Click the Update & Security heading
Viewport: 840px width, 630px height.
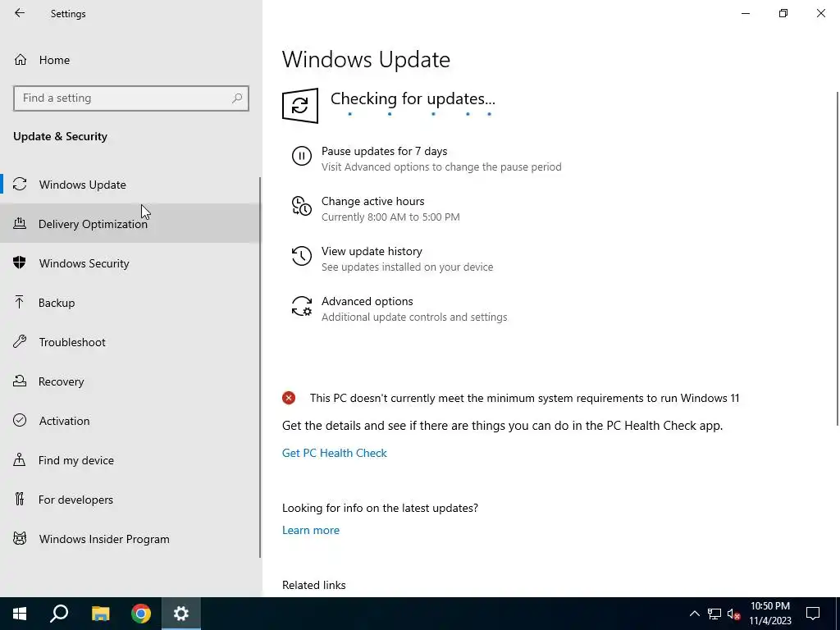click(60, 136)
